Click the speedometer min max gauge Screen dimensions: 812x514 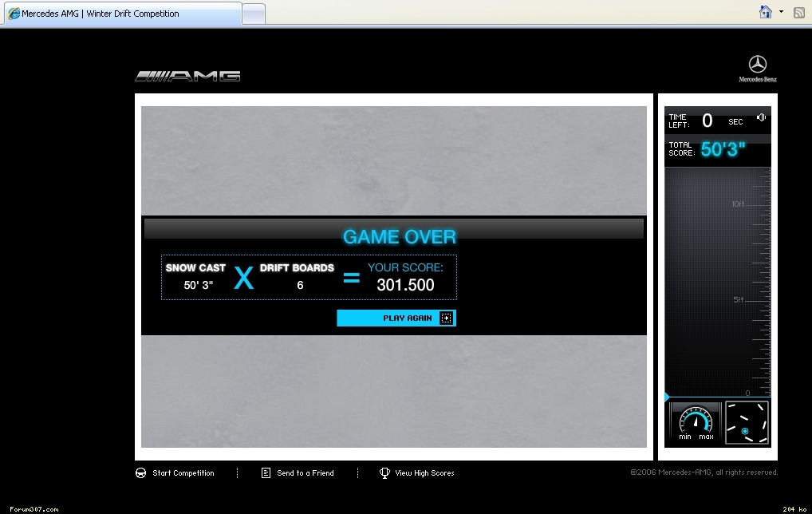coord(696,422)
